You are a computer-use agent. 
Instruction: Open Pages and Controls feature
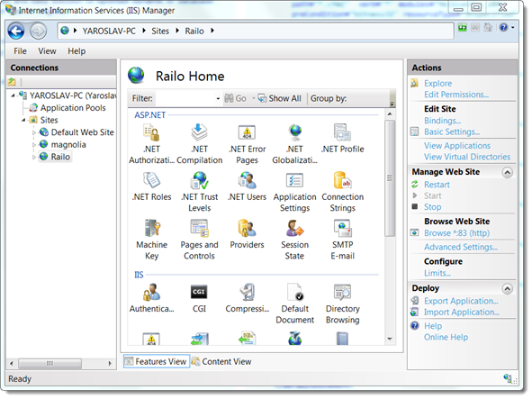200,240
